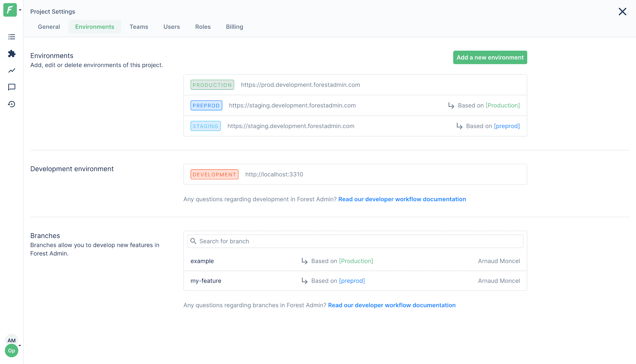
Task: Click the PRODUCTION environment badge
Action: pos(212,85)
